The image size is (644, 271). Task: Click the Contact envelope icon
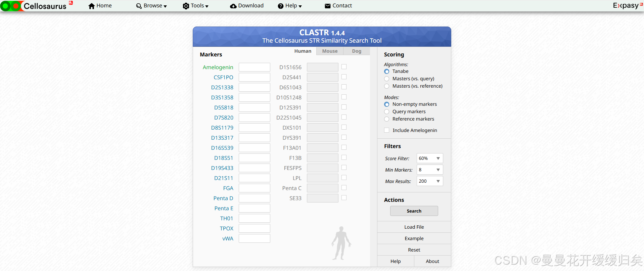328,6
